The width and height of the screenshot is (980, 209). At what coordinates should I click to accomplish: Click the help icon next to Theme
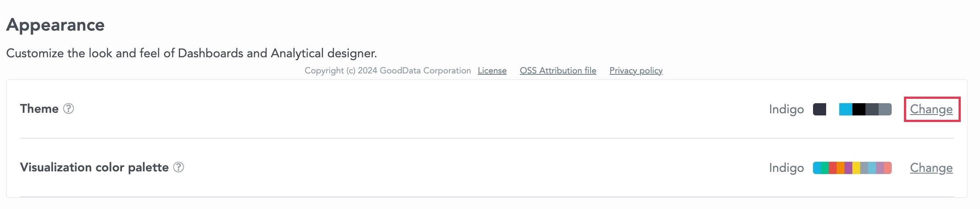[69, 108]
